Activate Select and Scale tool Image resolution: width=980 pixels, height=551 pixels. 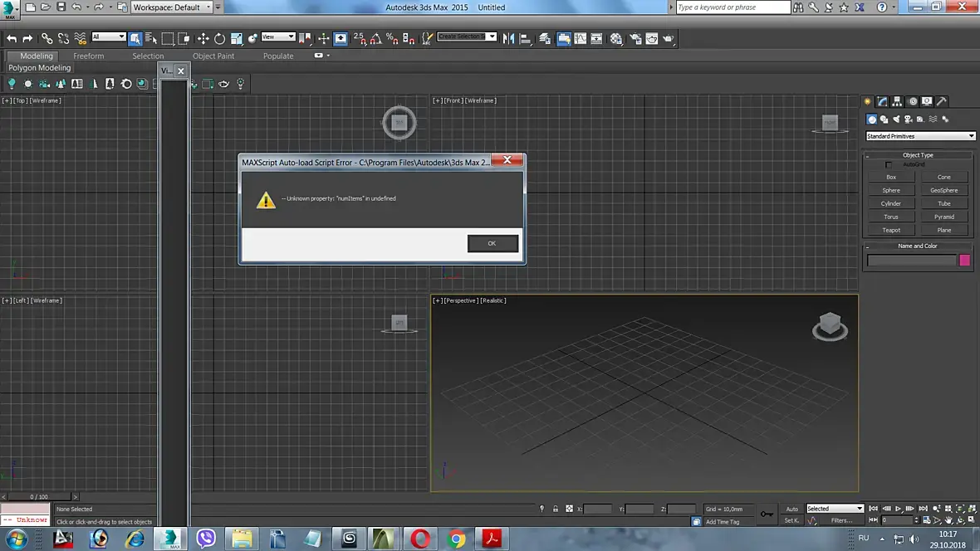click(236, 39)
